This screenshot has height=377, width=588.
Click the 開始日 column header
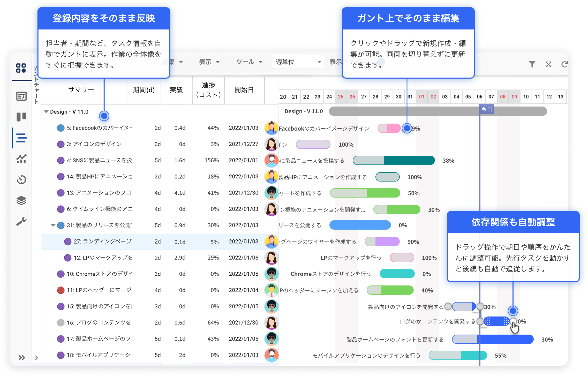(x=244, y=90)
